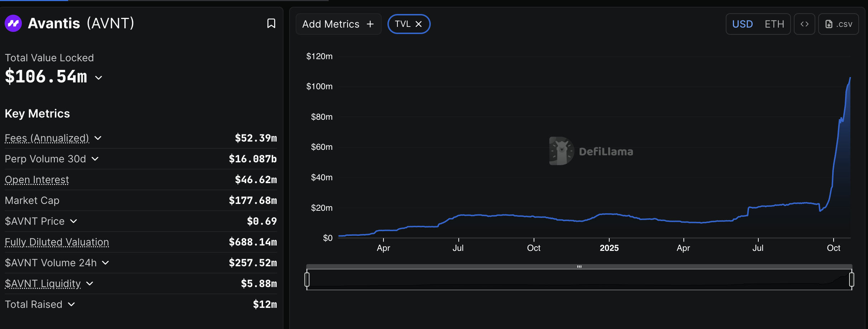The width and height of the screenshot is (868, 329).
Task: Expand Fees (Annualized) details
Action: click(x=98, y=138)
